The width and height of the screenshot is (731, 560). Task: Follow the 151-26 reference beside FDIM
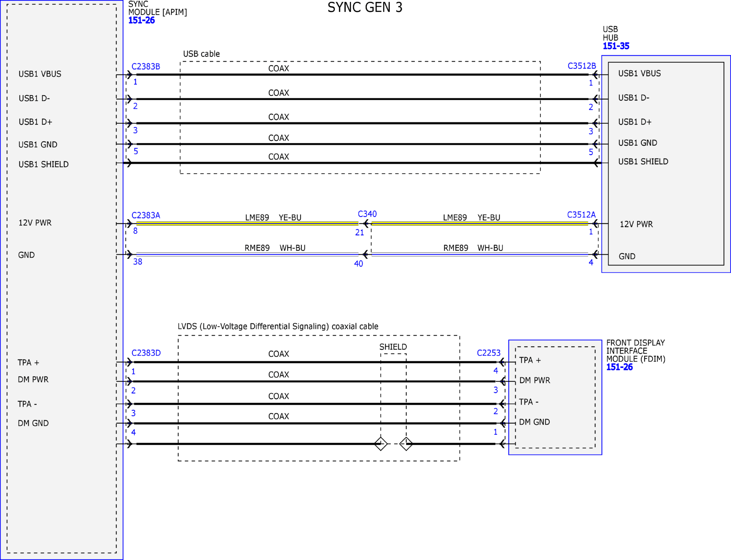pos(619,367)
